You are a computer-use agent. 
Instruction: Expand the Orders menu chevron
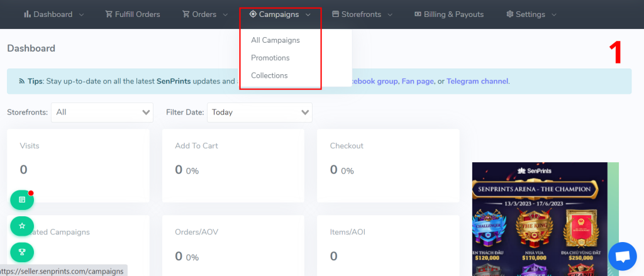pos(225,15)
